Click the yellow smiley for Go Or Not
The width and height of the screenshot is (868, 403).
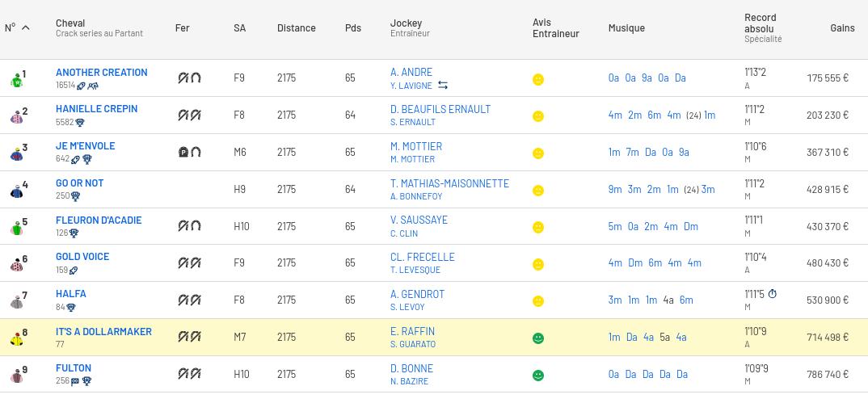pos(538,191)
